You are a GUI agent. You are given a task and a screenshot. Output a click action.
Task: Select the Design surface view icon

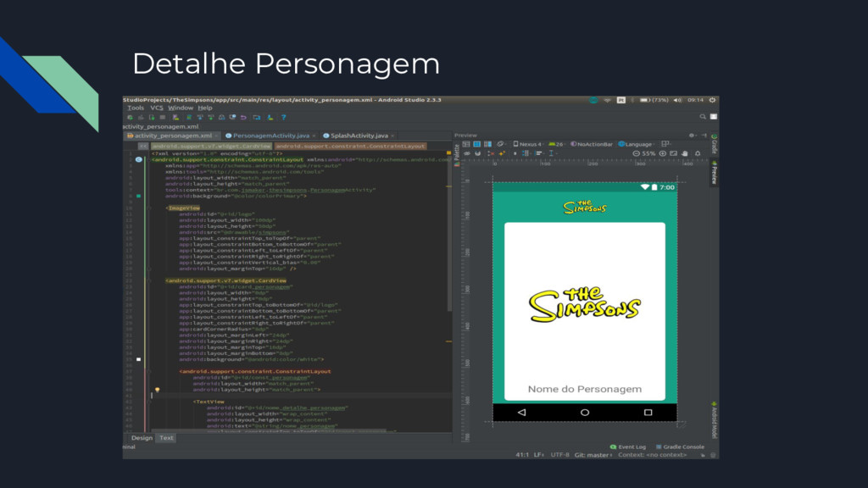466,144
